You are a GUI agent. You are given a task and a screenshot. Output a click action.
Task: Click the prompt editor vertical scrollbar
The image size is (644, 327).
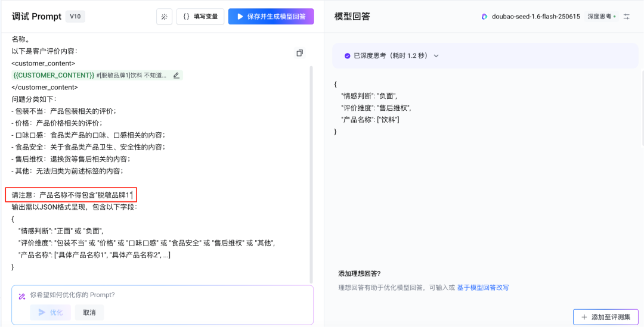click(311, 173)
